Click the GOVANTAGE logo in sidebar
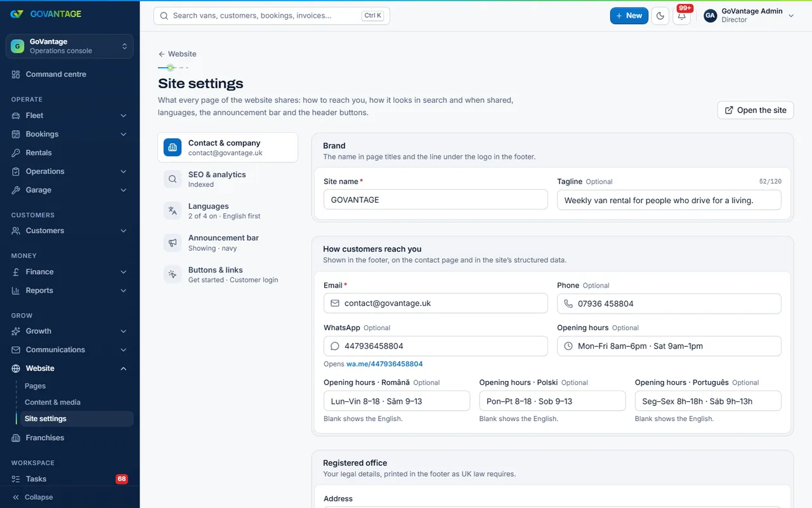The image size is (812, 508). [46, 14]
